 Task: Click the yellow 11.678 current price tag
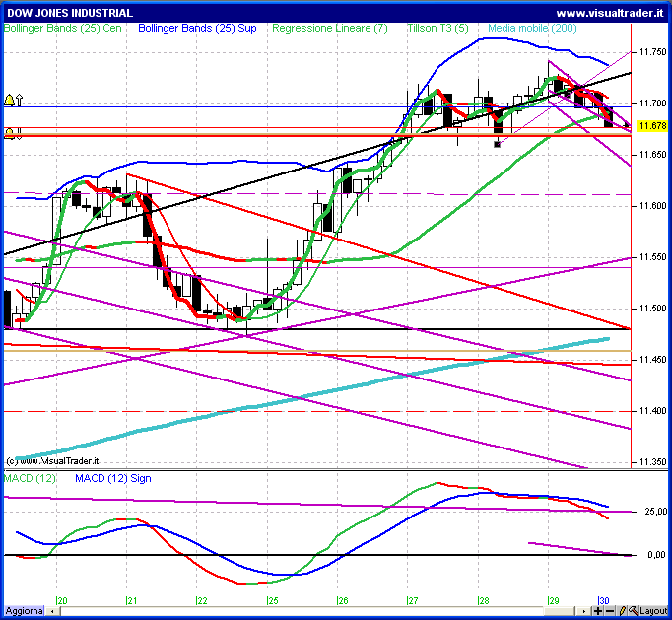(652, 125)
